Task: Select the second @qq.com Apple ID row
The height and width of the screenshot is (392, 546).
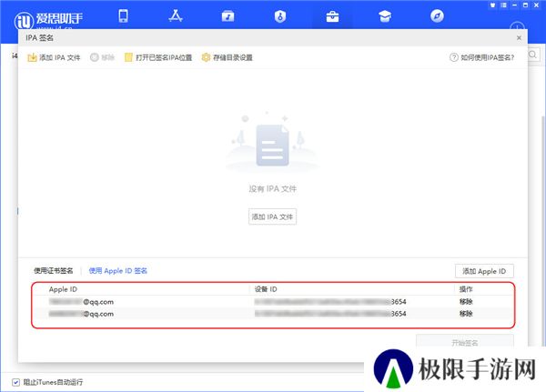Action: click(x=273, y=314)
